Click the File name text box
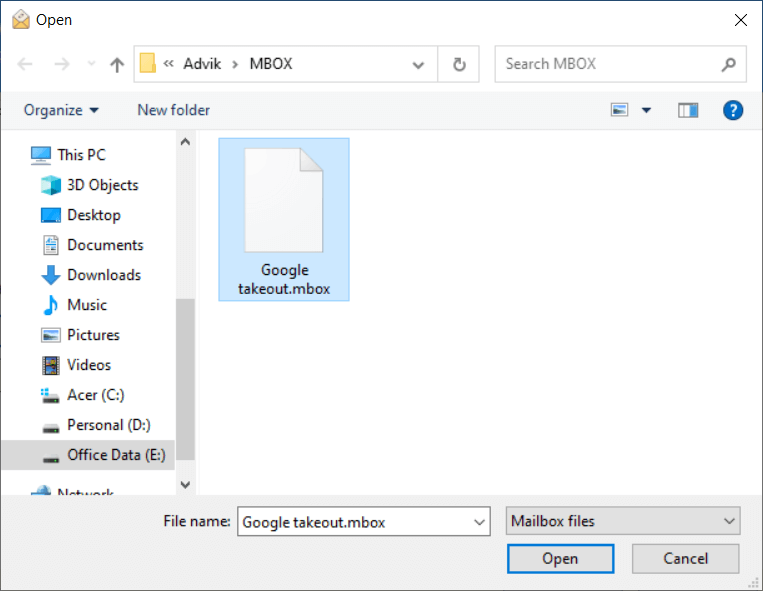 click(x=363, y=521)
